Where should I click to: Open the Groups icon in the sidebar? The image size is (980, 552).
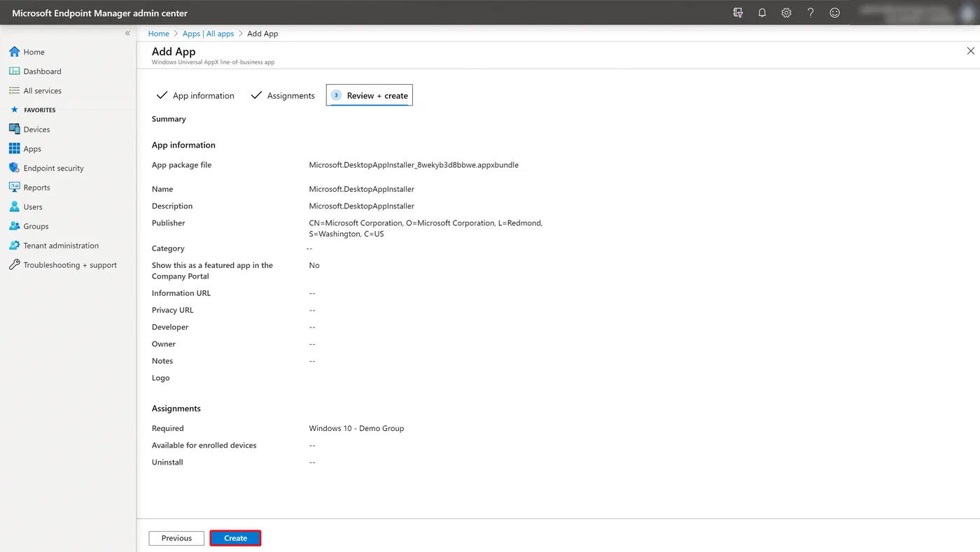pyautogui.click(x=14, y=227)
